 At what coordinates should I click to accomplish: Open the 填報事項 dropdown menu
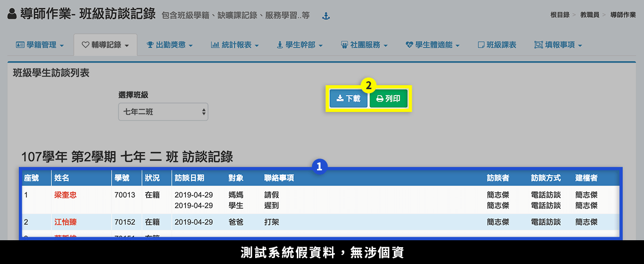point(558,45)
